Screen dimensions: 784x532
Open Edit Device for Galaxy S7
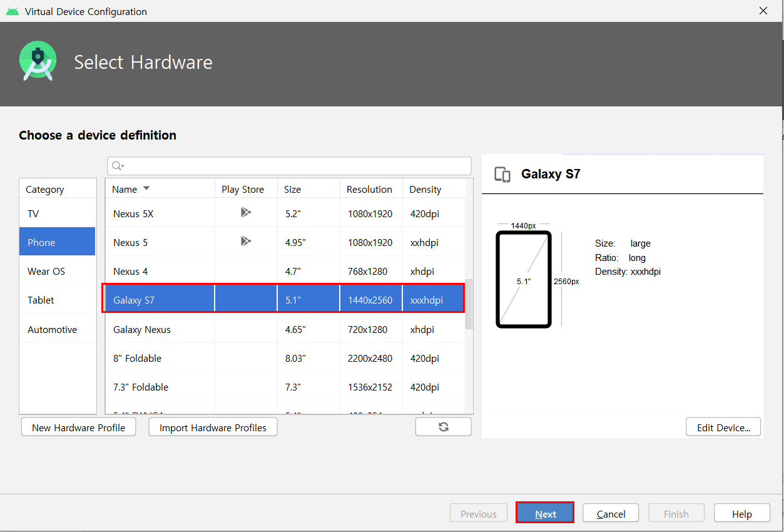pyautogui.click(x=723, y=427)
